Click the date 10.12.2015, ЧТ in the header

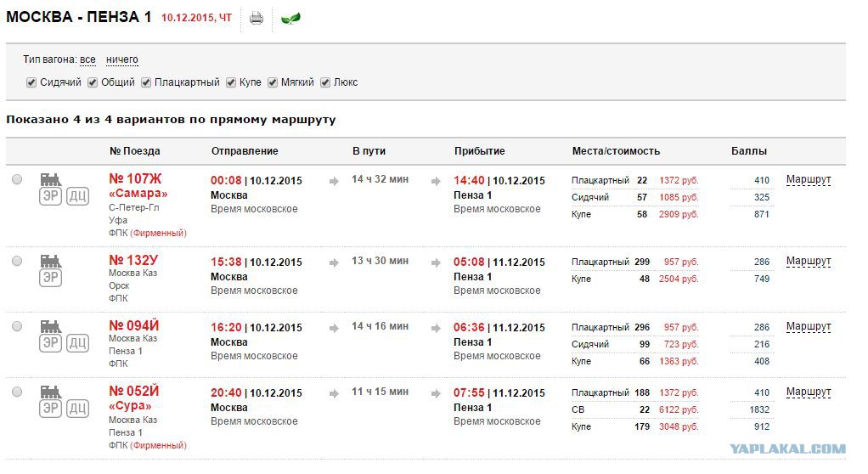tap(196, 18)
